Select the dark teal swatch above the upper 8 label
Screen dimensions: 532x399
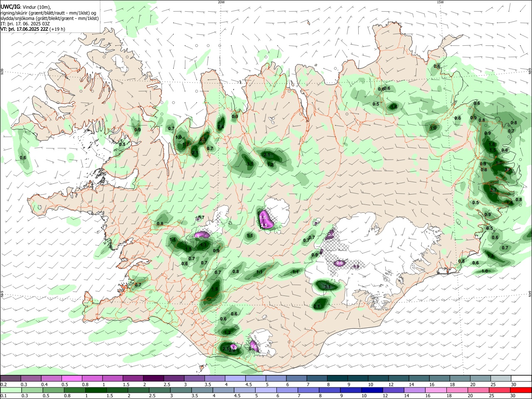point(337,378)
